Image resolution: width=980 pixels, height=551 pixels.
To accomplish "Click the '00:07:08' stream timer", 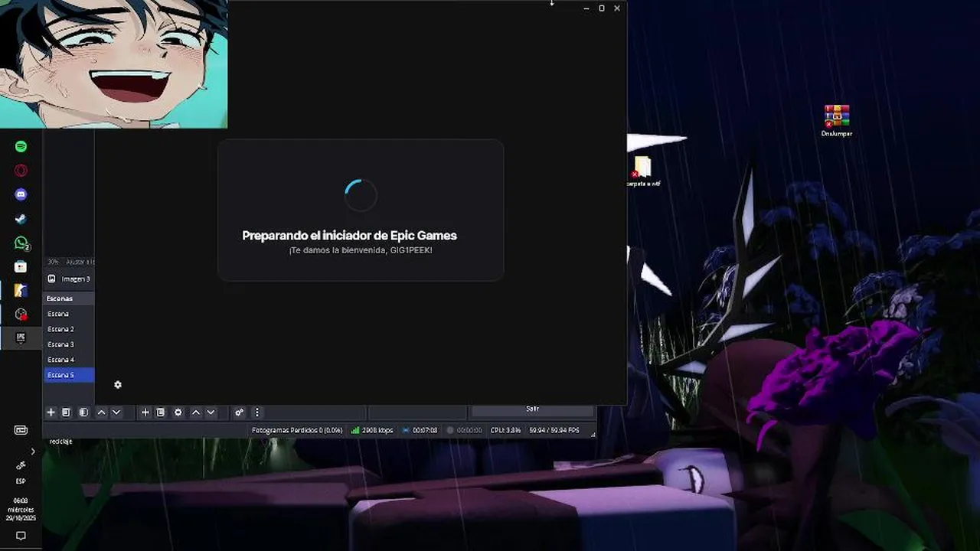I will [x=425, y=430].
